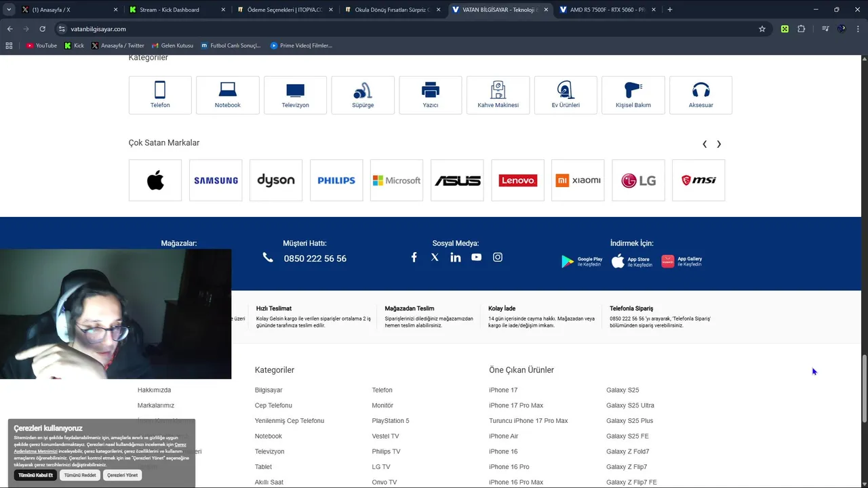Open the ASUS brand tile

click(457, 180)
